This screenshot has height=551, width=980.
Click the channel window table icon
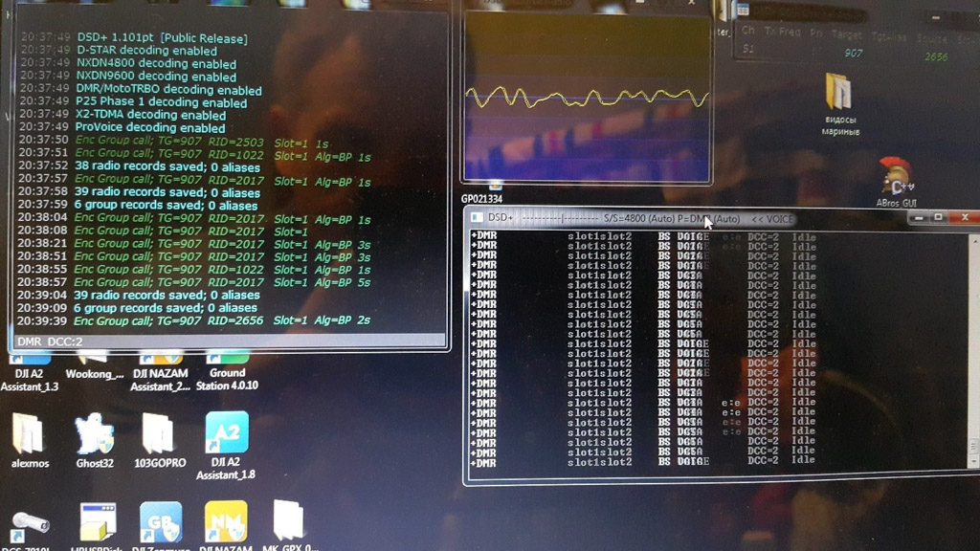[743, 10]
